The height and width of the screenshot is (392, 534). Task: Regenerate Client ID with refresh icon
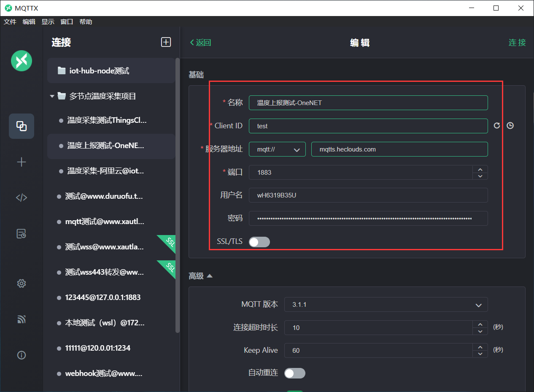(x=497, y=126)
